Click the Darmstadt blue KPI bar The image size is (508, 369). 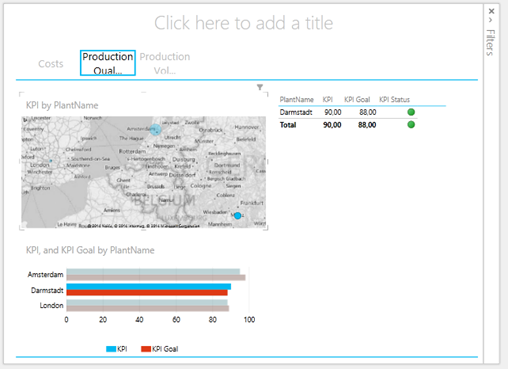coord(149,287)
